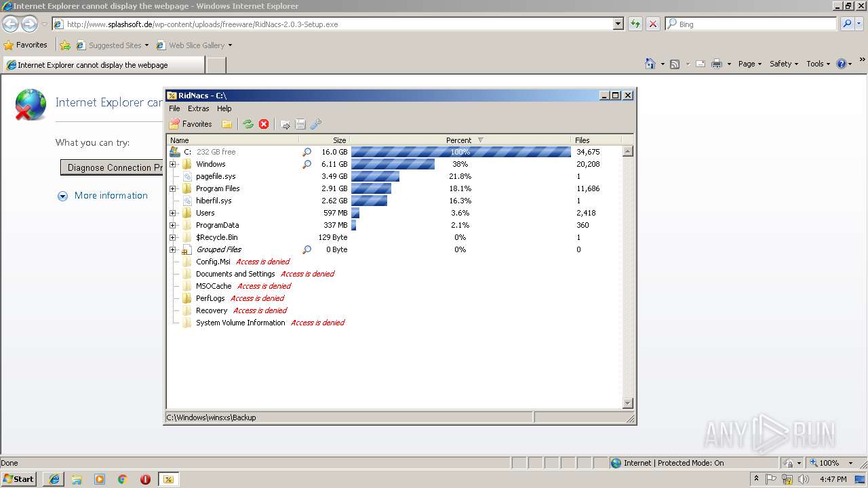Viewport: 868px width, 488px height.
Task: Expand More information on IE error page
Action: point(102,196)
